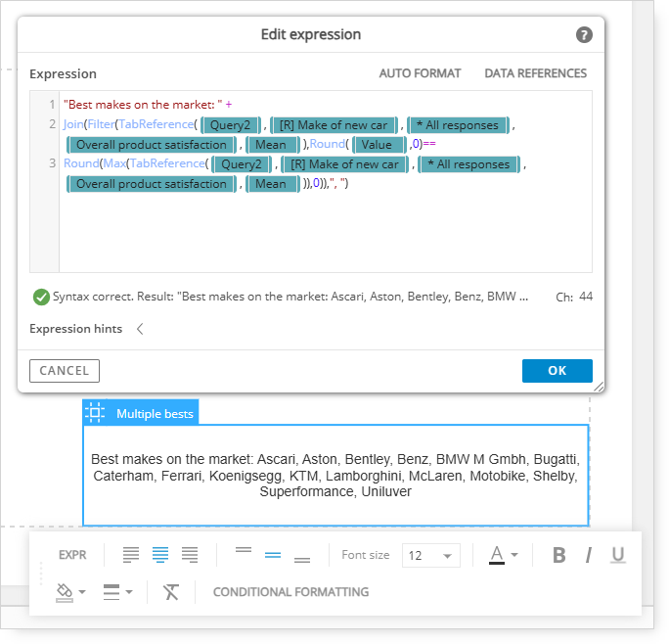Open the Font size dropdown
This screenshot has width=669, height=644.
tap(431, 555)
